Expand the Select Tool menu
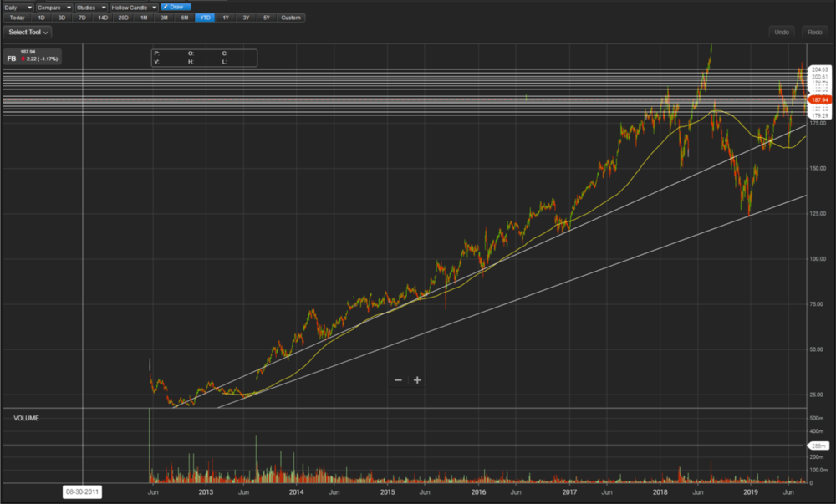The height and width of the screenshot is (504, 836). tap(28, 32)
